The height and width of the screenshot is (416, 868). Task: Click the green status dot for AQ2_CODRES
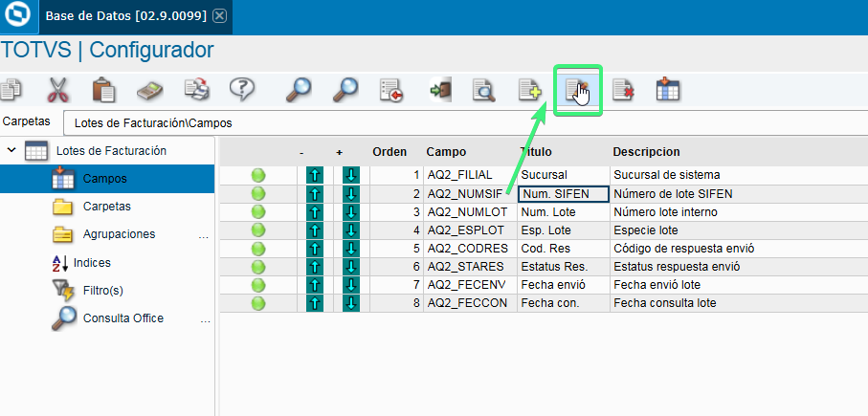pyautogui.click(x=258, y=249)
